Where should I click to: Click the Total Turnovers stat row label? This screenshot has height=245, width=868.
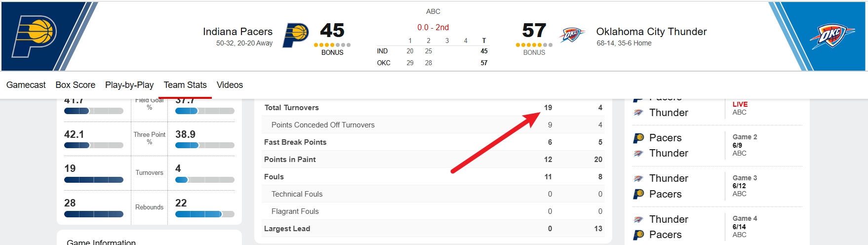(291, 108)
